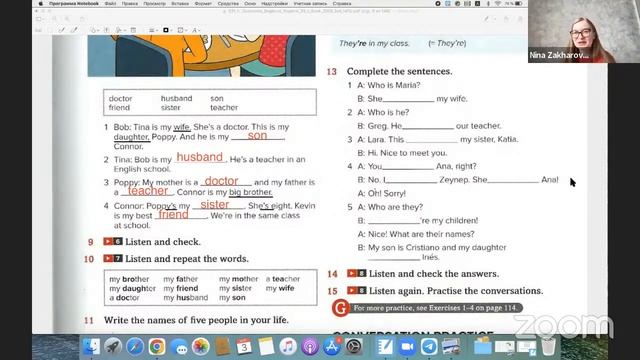Image resolution: width=640 pixels, height=360 pixels.
Task: Click the text box tool icon
Action: (107, 30)
